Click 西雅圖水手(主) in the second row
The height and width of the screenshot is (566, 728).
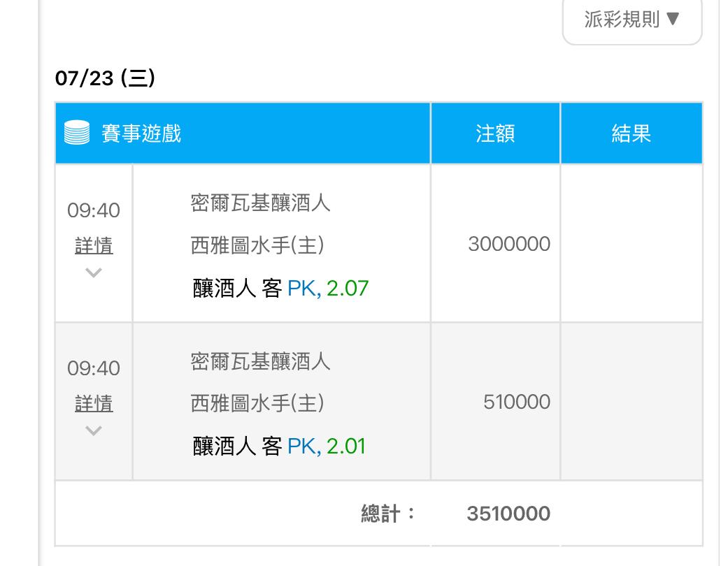257,403
